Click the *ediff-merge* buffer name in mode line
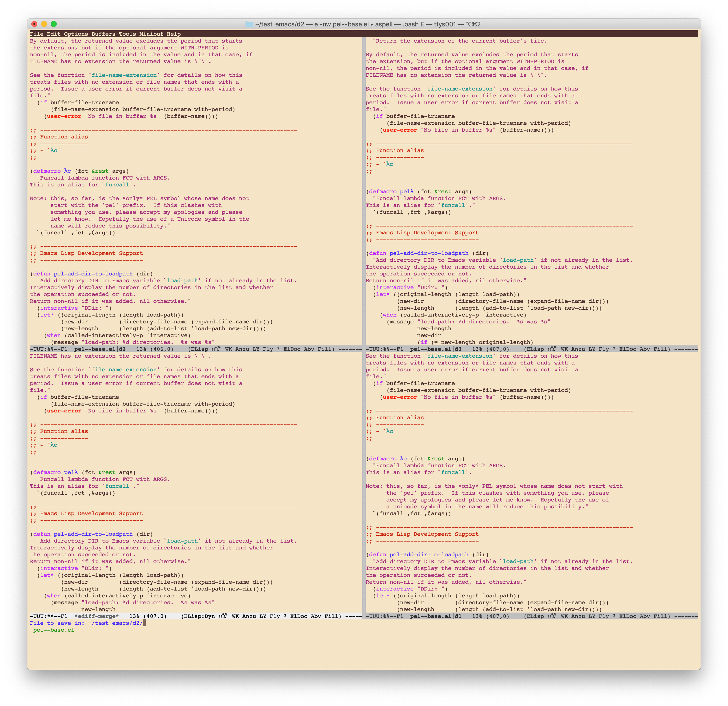 97,616
